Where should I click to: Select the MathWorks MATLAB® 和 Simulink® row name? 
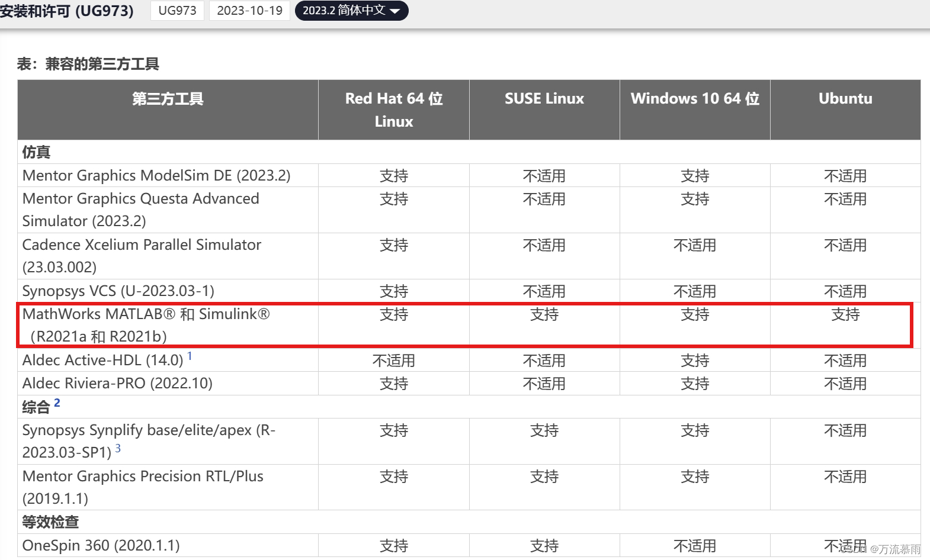[x=146, y=325]
